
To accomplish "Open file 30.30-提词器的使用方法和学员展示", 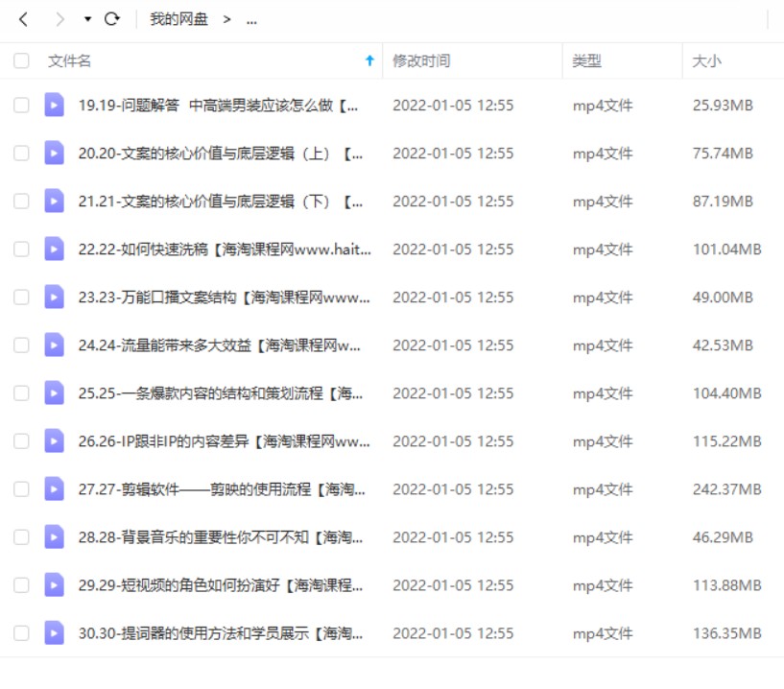I will tap(221, 633).
